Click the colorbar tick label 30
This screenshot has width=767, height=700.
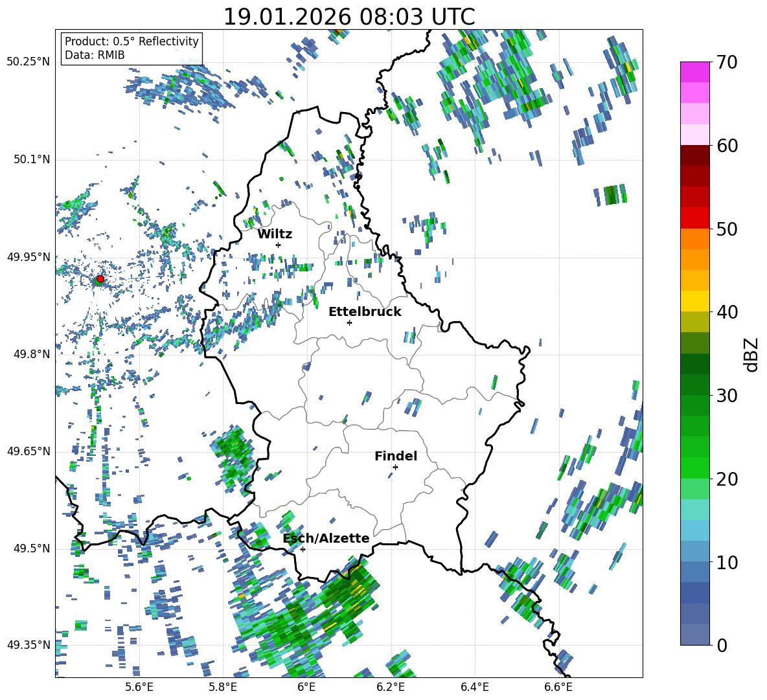click(726, 396)
